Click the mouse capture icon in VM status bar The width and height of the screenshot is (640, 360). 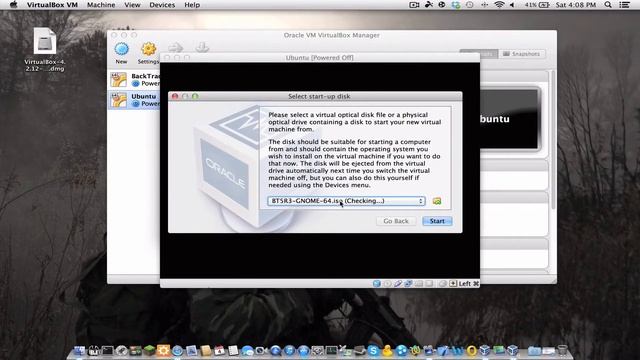tap(442, 283)
